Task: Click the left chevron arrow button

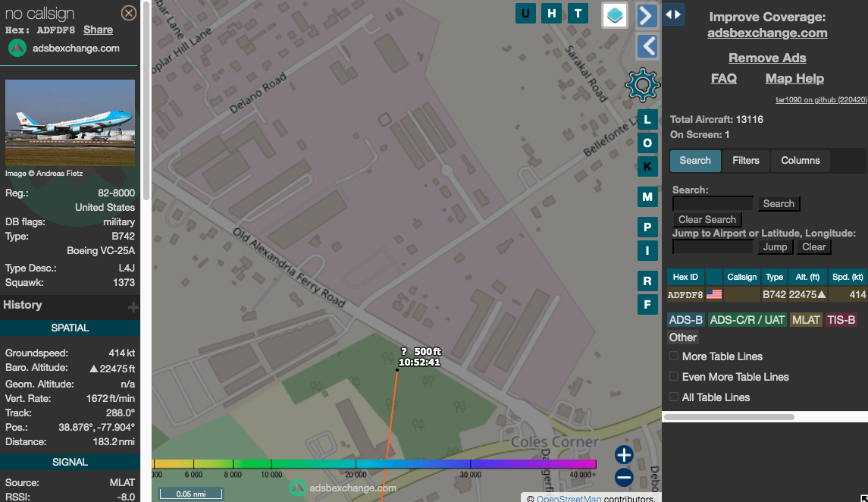Action: 647,46
